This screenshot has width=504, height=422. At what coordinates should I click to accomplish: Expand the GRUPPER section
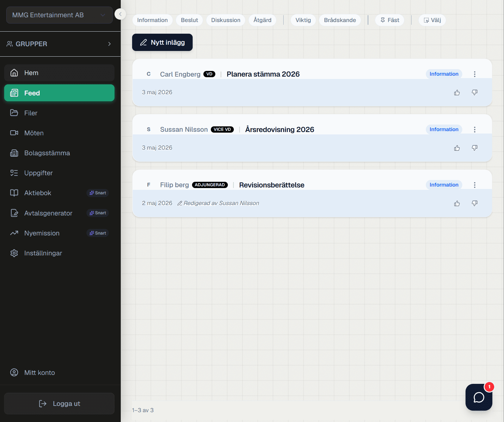59,44
